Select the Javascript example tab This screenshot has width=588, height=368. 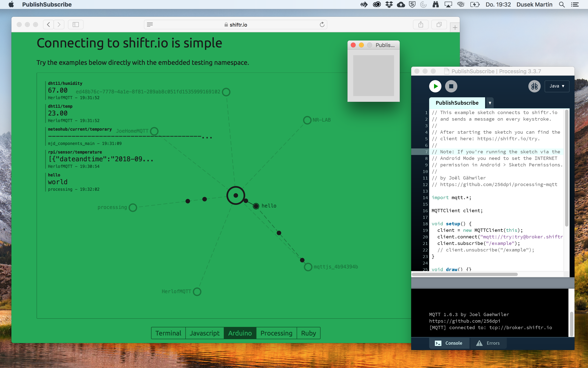click(x=205, y=333)
